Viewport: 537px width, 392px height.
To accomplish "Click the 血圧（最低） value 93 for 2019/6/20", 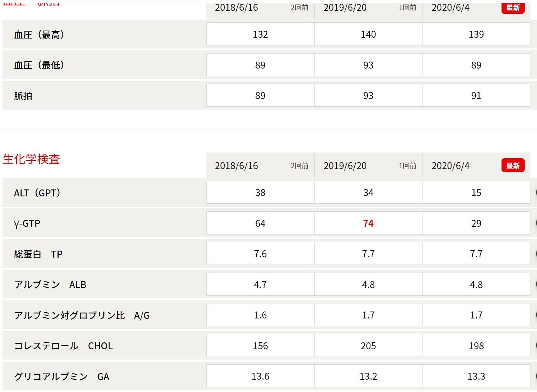I will click(368, 65).
